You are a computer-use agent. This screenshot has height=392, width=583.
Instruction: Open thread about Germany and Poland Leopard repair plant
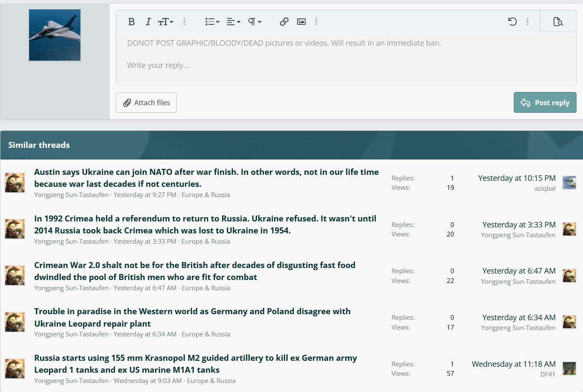(x=192, y=317)
